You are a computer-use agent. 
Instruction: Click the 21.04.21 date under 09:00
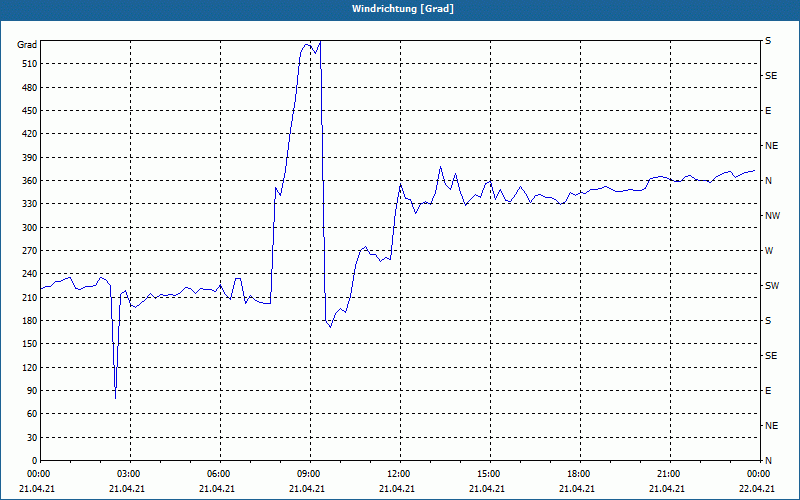tap(307, 488)
